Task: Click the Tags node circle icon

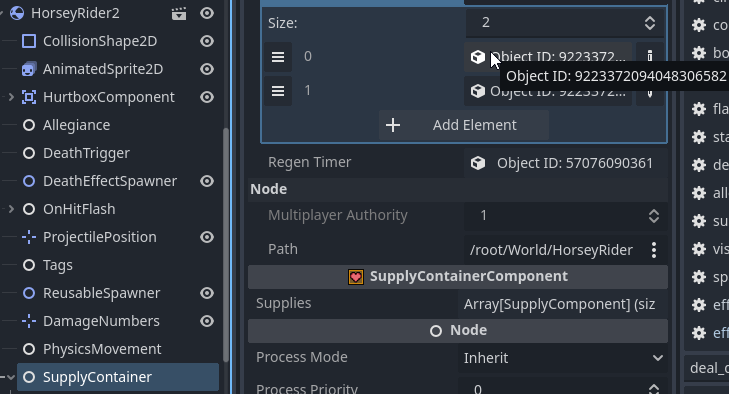Action: point(29,265)
